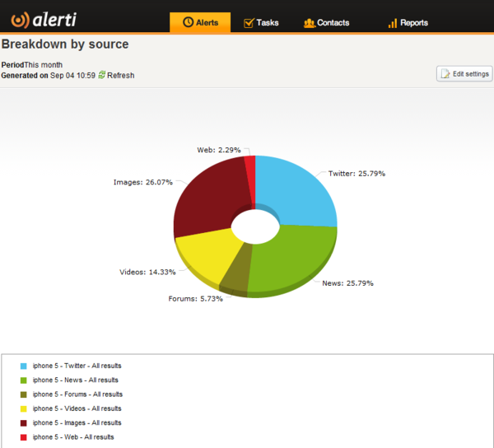Screen dimensions: 494x448
Task: Click the olive Forums legend swatch
Action: (24, 394)
